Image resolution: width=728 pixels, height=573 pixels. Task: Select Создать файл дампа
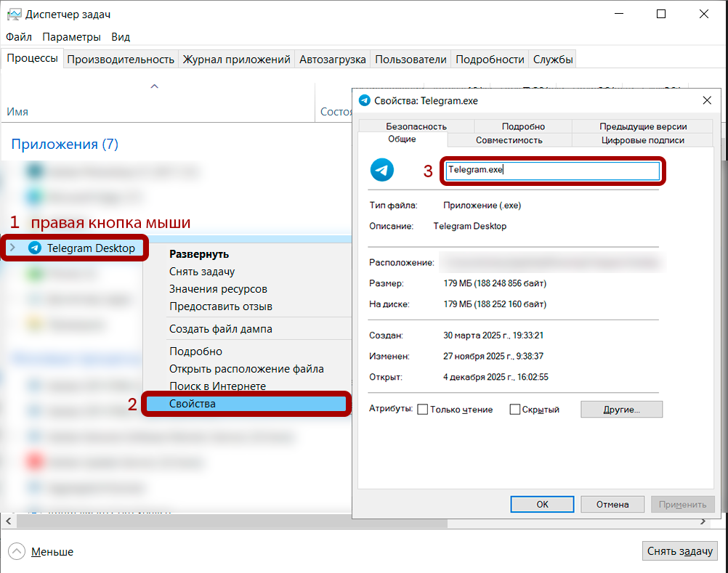point(221,329)
